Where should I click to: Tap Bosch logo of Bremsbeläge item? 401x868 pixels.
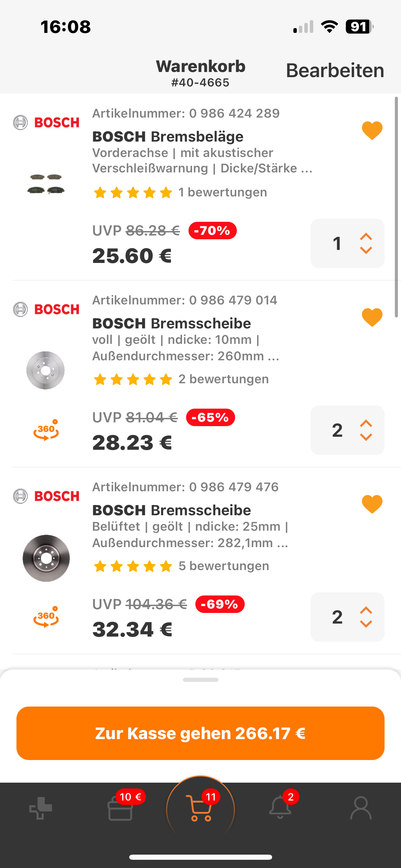point(46,122)
